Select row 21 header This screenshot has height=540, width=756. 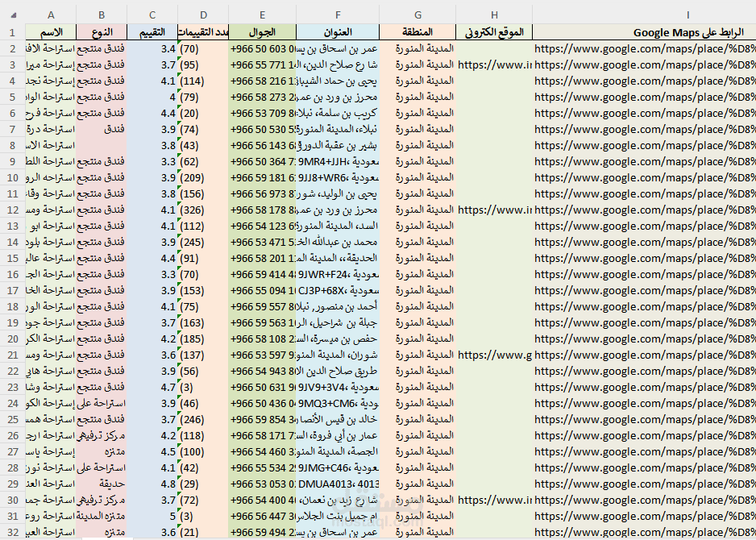coord(13,355)
